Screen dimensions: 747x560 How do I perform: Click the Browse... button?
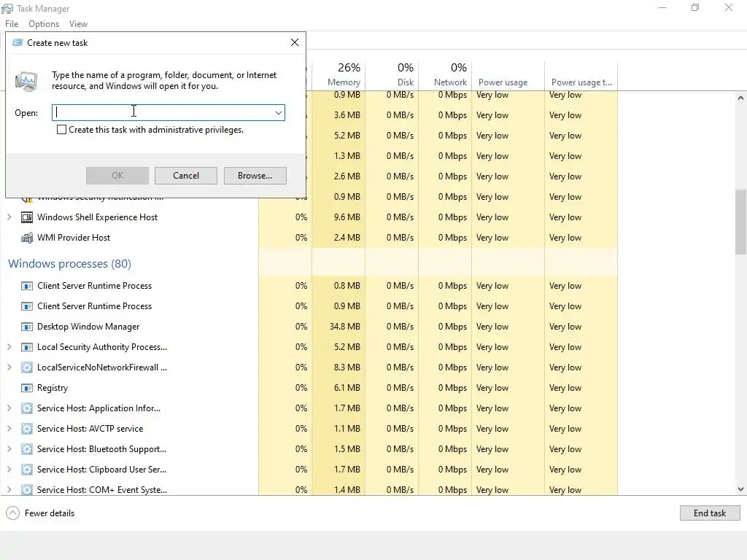[255, 176]
